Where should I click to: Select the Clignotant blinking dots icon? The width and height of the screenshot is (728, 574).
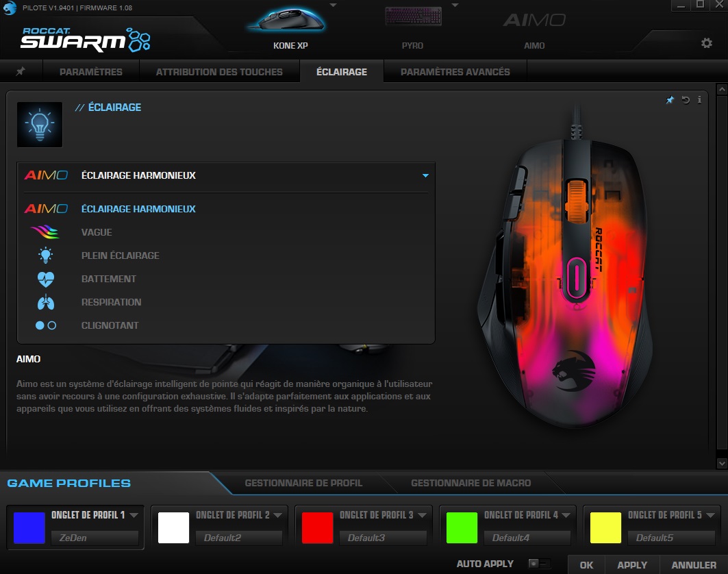pyautogui.click(x=45, y=325)
